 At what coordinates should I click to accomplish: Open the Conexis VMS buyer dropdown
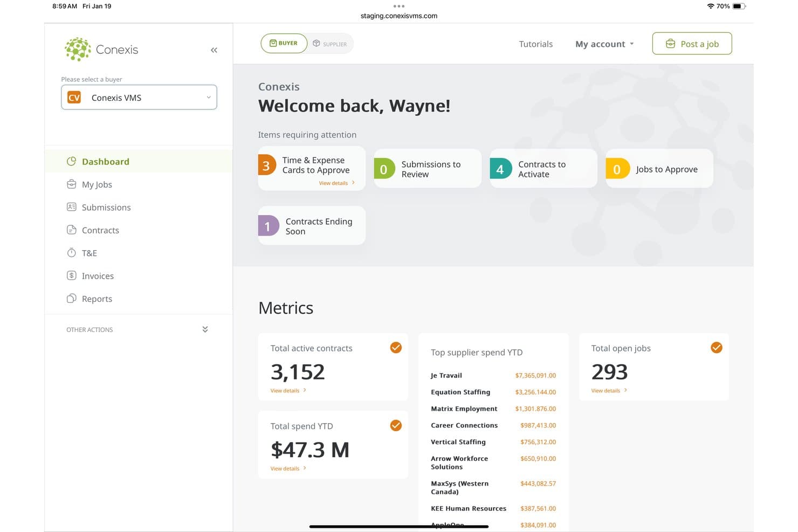pos(139,98)
